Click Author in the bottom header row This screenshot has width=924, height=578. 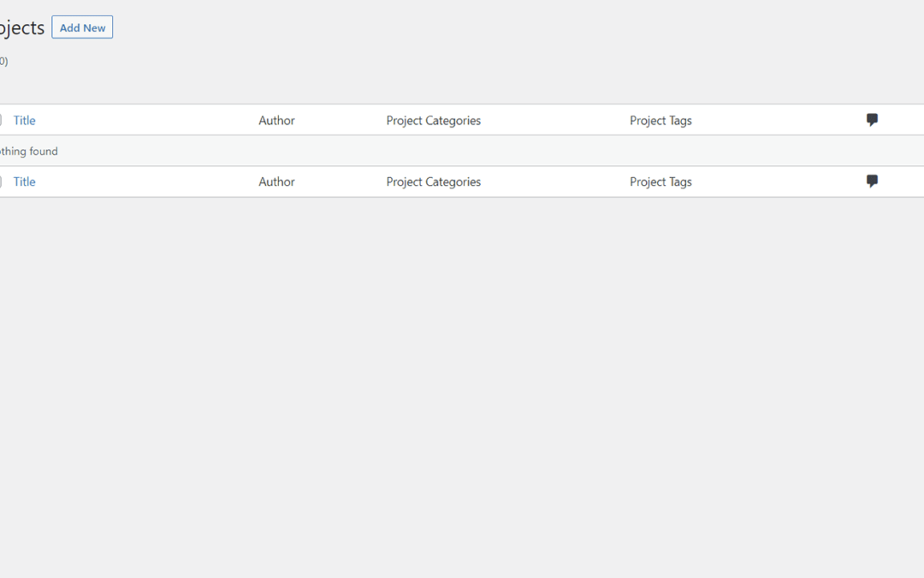coord(276,182)
